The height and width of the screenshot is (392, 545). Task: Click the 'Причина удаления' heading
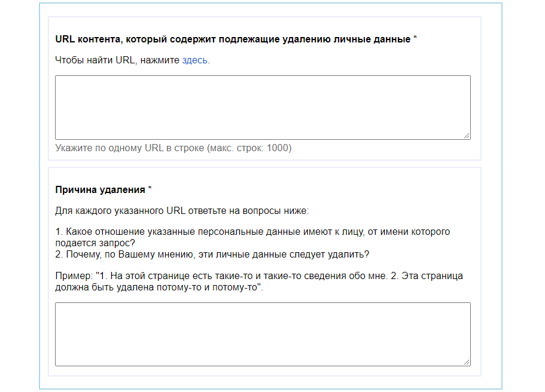pos(100,190)
